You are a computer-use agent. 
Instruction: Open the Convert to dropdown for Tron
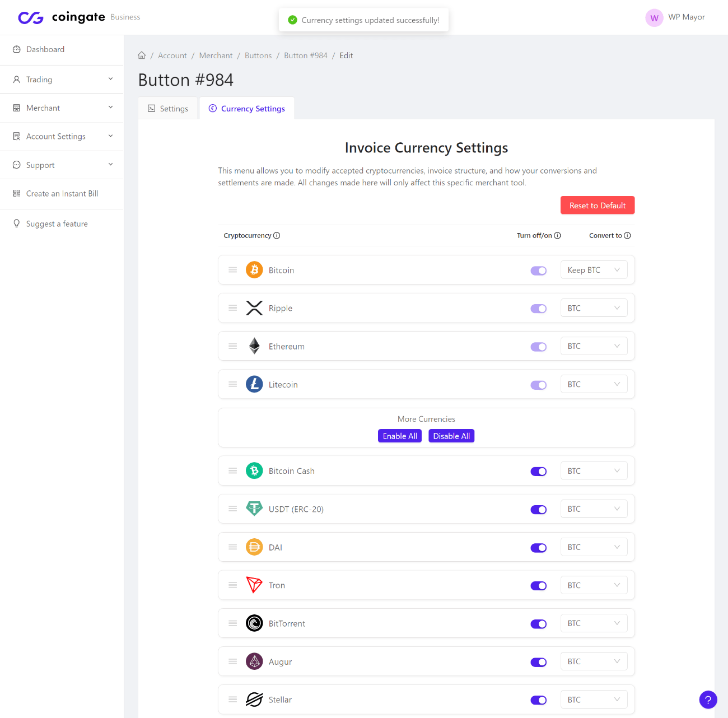click(x=594, y=585)
